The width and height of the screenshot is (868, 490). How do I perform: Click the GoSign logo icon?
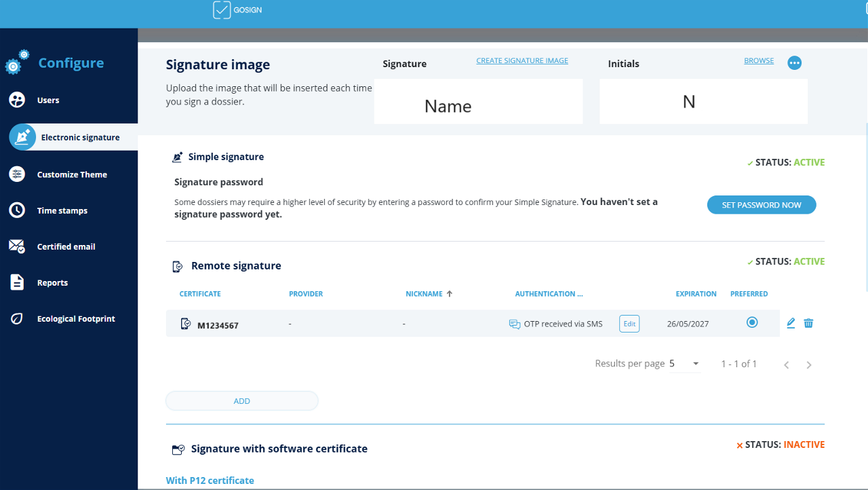coord(222,10)
